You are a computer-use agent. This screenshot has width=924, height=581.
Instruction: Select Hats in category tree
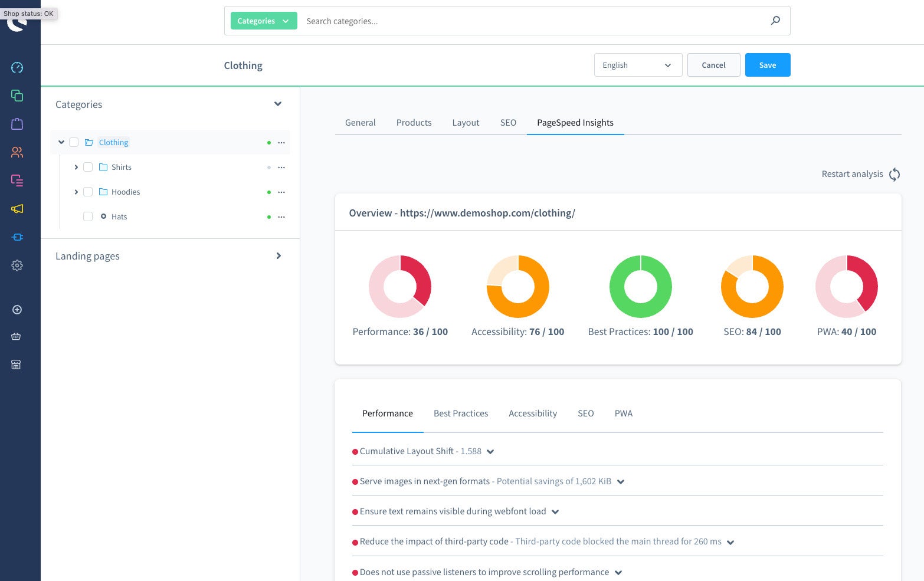[119, 217]
